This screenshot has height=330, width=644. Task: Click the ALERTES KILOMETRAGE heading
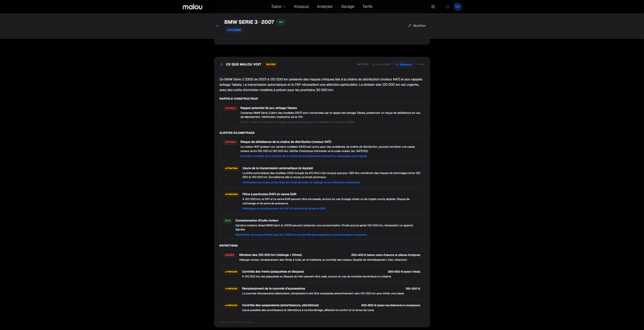(237, 133)
